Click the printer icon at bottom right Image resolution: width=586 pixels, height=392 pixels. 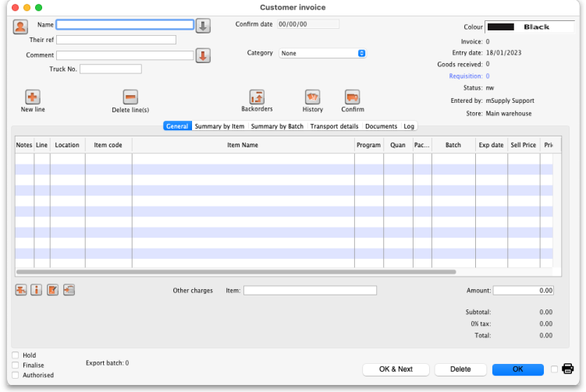pos(568,369)
